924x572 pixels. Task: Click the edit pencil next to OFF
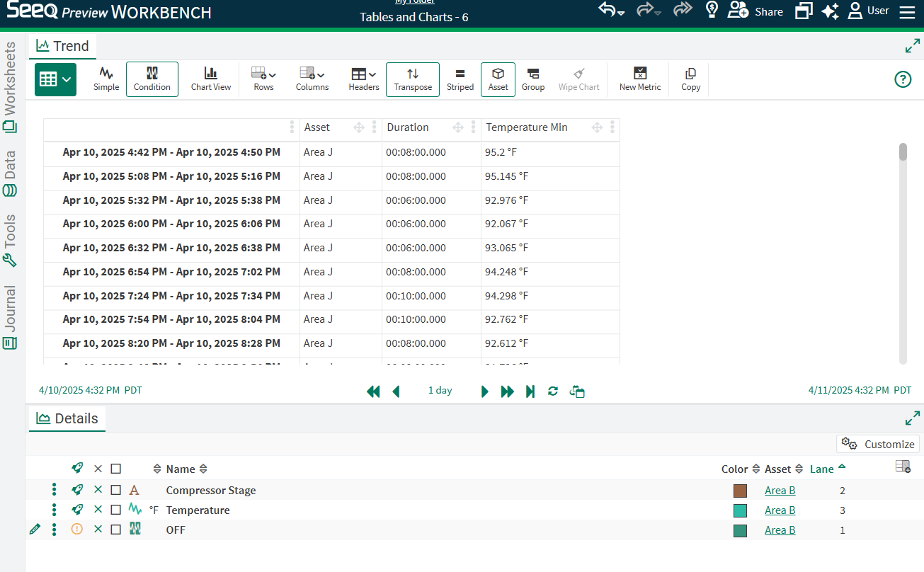[x=35, y=529]
